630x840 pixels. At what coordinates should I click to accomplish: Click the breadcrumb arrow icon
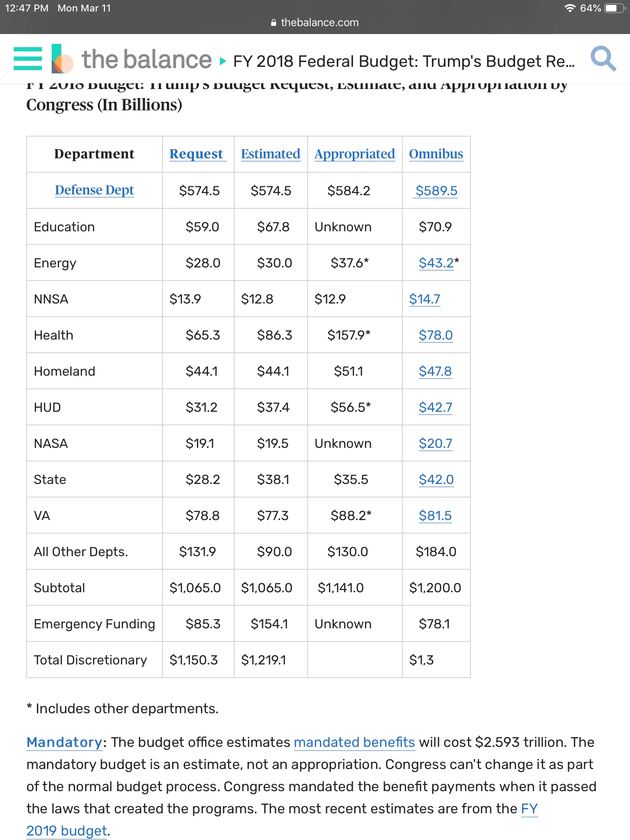point(223,62)
